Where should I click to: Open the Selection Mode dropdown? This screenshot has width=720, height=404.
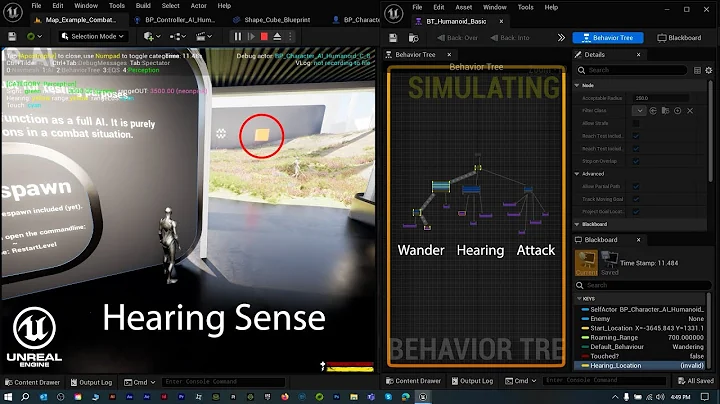click(x=93, y=36)
